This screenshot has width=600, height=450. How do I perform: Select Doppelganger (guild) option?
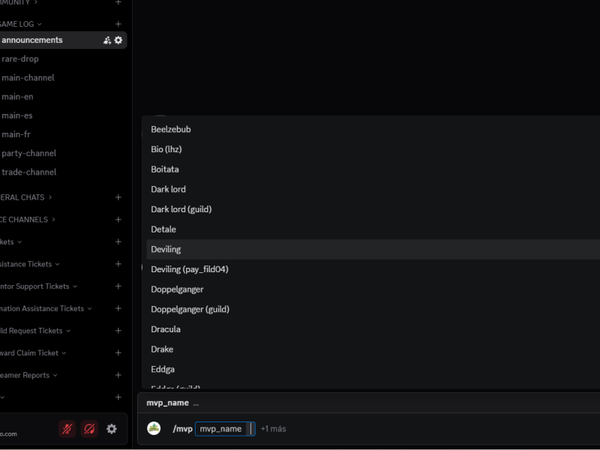373,309
